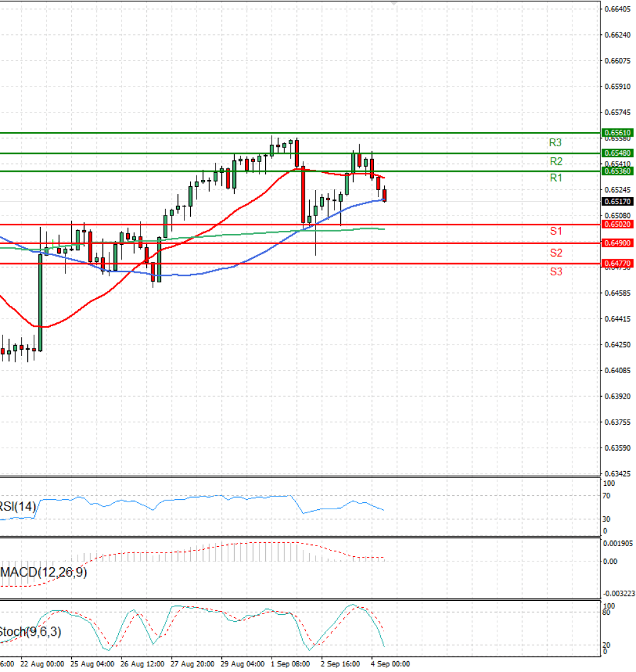
Task: Click the 4 Sep 00:00 time marker
Action: [391, 664]
